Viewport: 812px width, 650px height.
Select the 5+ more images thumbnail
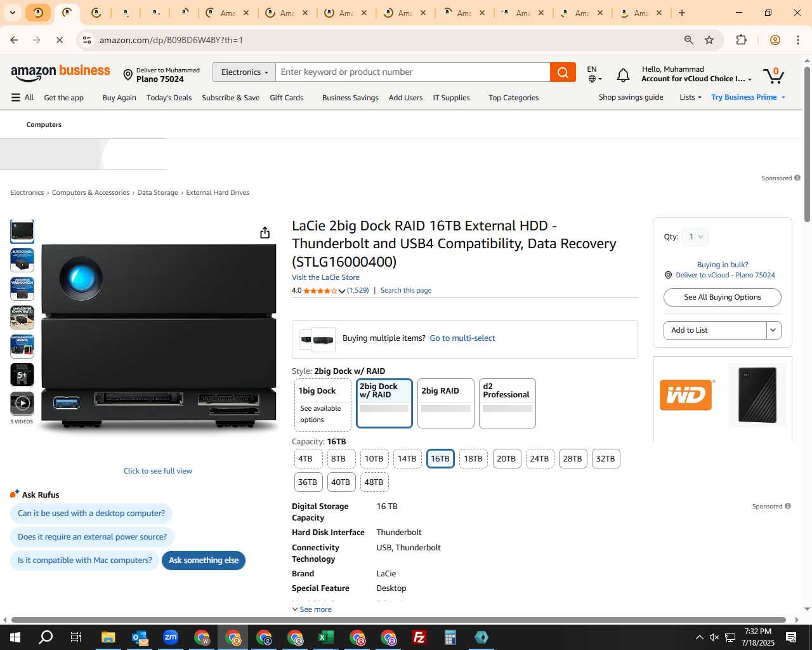pos(22,375)
